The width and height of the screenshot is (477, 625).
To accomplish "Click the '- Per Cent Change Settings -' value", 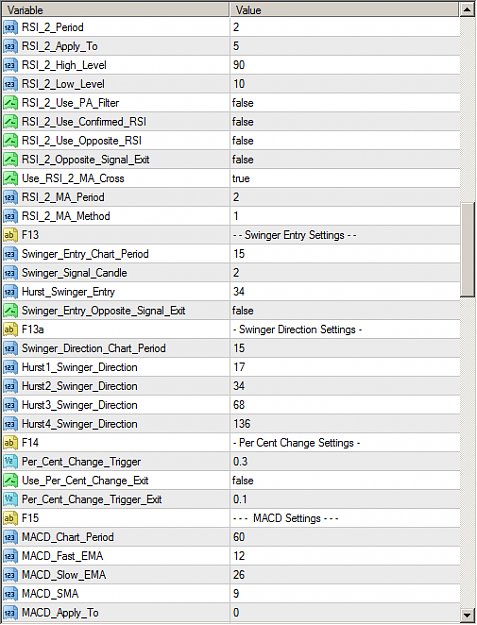I will (x=296, y=443).
